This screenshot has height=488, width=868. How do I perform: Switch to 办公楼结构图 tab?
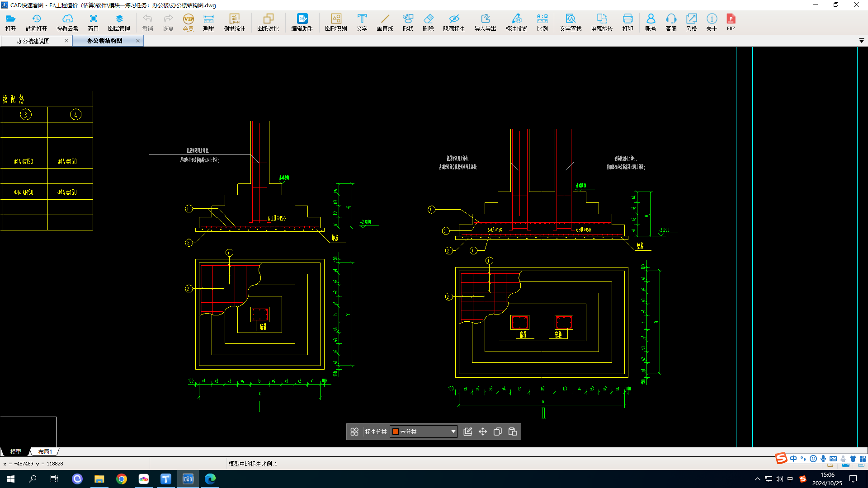pyautogui.click(x=104, y=41)
